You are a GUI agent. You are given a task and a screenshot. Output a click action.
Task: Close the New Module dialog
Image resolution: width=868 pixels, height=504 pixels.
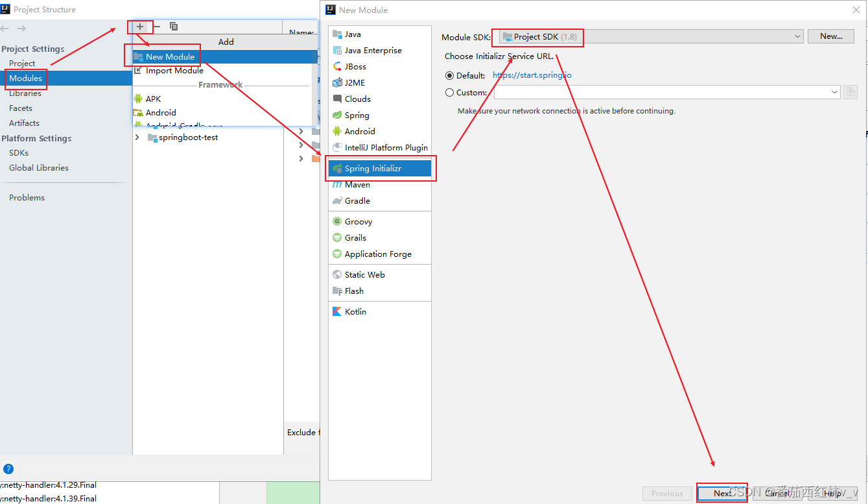856,10
